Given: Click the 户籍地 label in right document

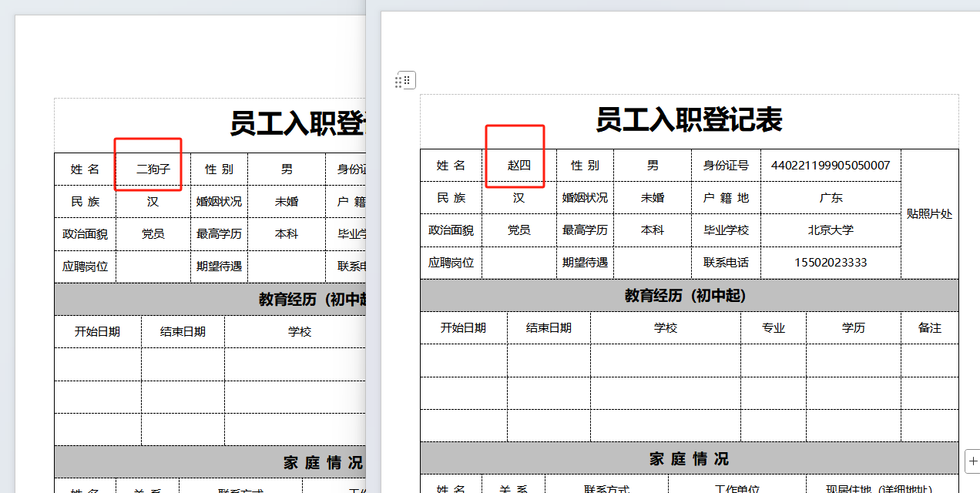Looking at the screenshot, I should coord(725,198).
